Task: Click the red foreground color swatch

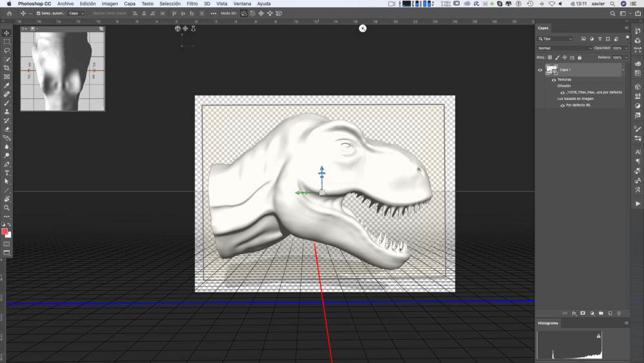Action: (5, 231)
